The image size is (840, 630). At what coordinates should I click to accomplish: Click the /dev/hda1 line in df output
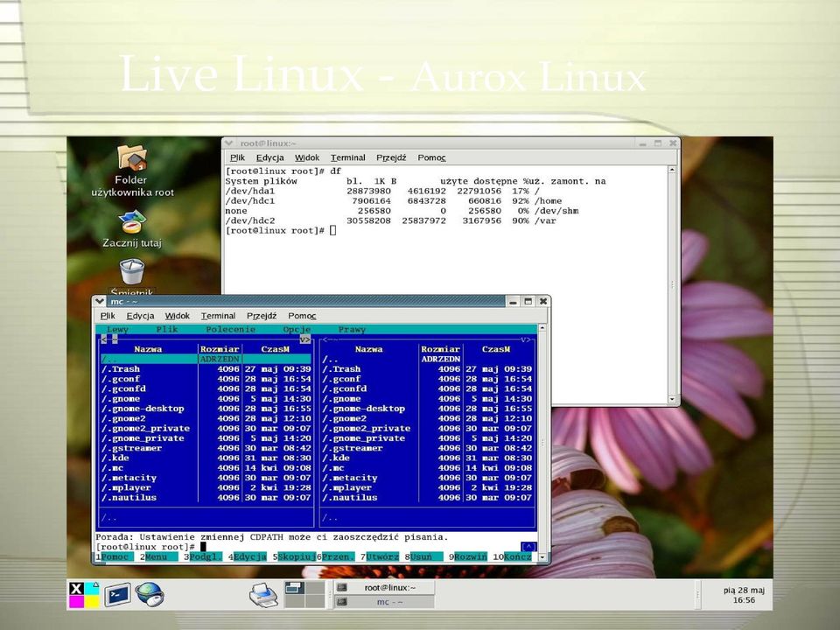pyautogui.click(x=382, y=191)
